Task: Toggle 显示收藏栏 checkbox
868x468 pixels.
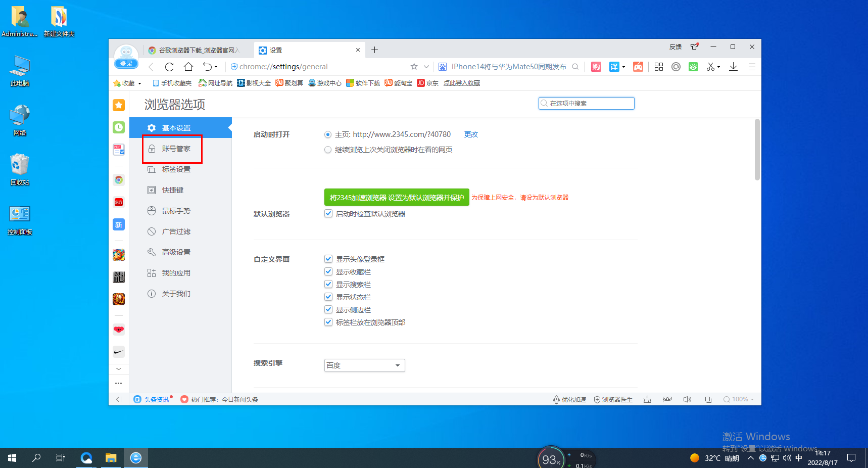Action: [x=328, y=271]
